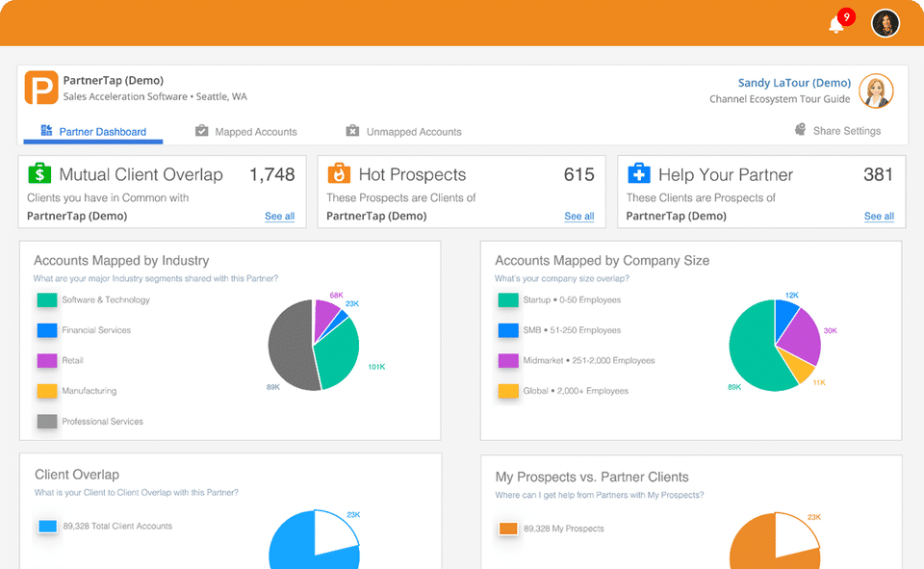Click the Retail purple swatch
Viewport: 924px width, 569px height.
point(47,360)
